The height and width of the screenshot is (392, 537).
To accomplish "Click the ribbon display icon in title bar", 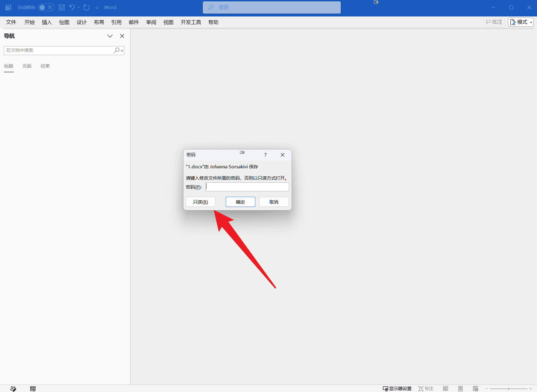I will (376, 2).
